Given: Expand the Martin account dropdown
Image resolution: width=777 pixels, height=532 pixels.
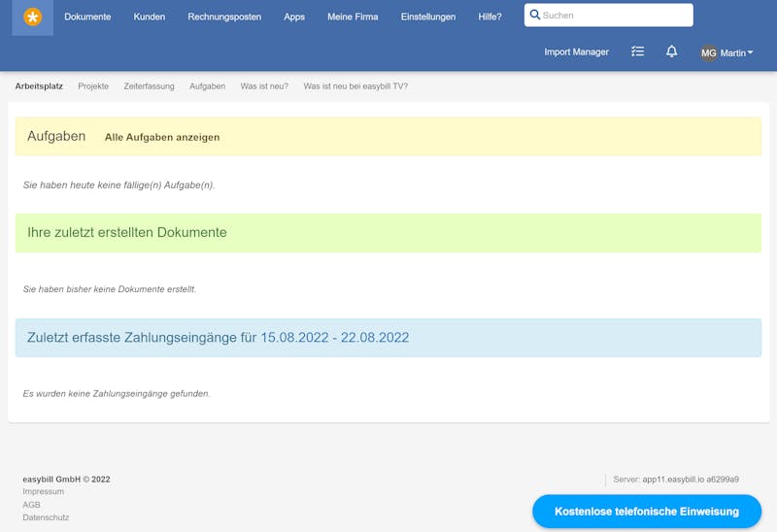Looking at the screenshot, I should pos(737,52).
